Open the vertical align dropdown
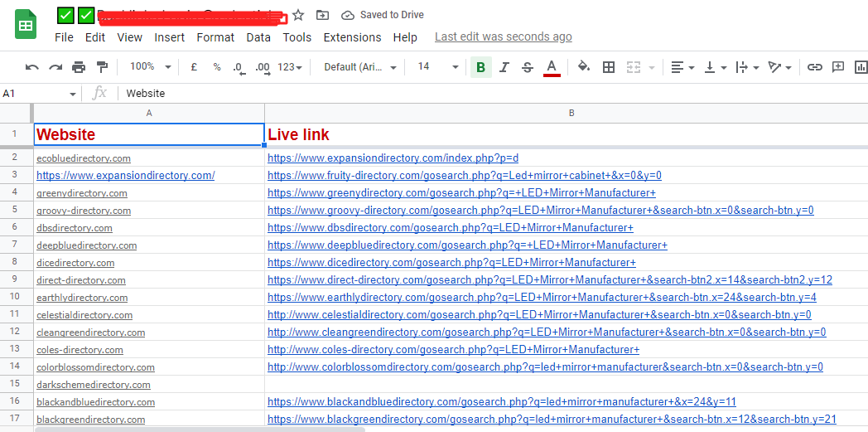The width and height of the screenshot is (868, 432). tap(716, 67)
